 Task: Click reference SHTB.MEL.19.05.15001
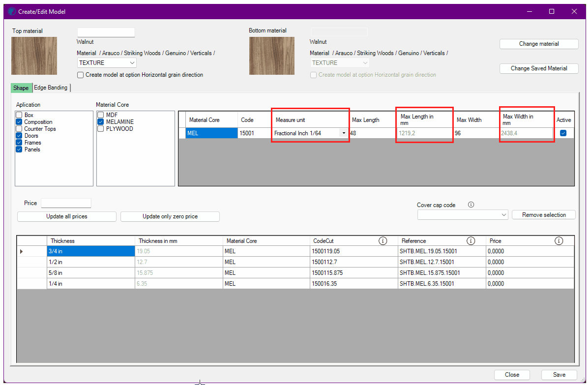[x=442, y=251]
